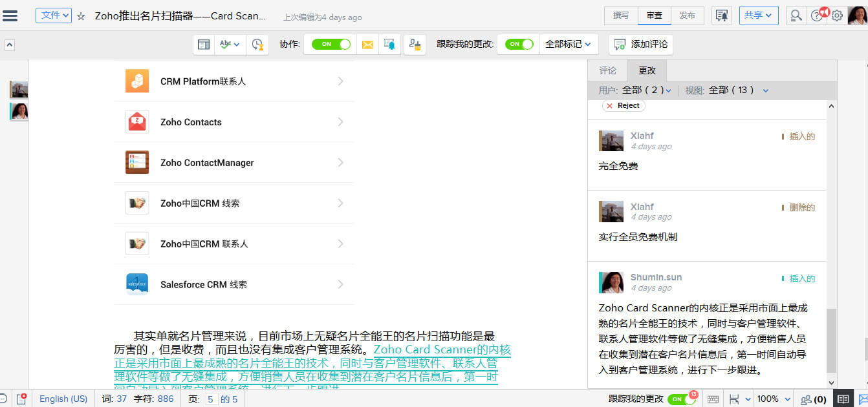
Task: Click the Reject button
Action: (624, 105)
